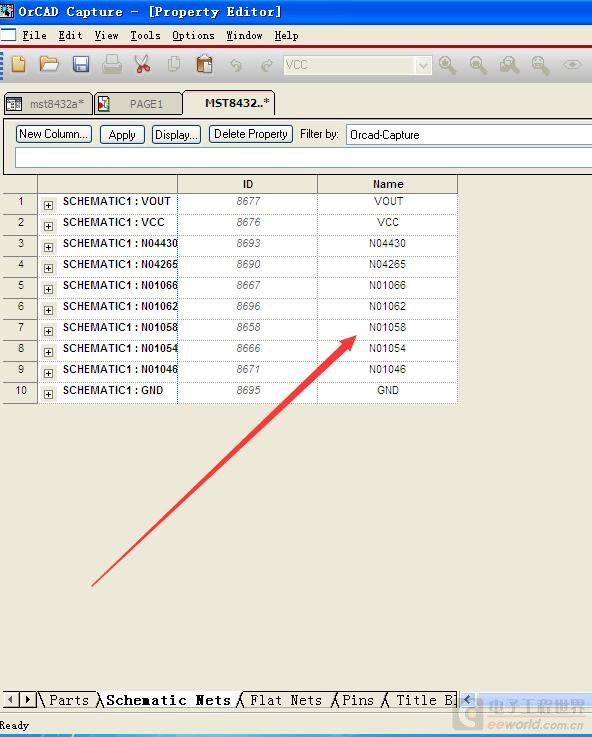Expand the SCHEMATIC1 : GND row
The image size is (592, 737).
pyautogui.click(x=48, y=394)
